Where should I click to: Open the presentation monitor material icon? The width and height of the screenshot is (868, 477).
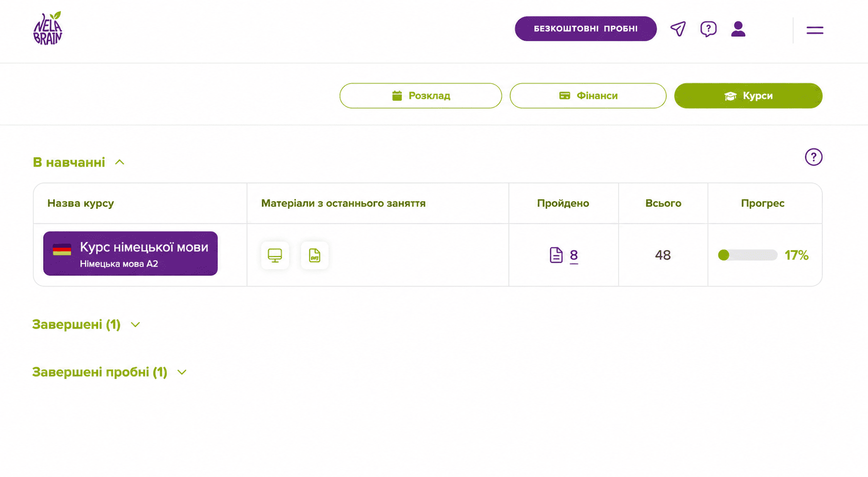click(275, 255)
